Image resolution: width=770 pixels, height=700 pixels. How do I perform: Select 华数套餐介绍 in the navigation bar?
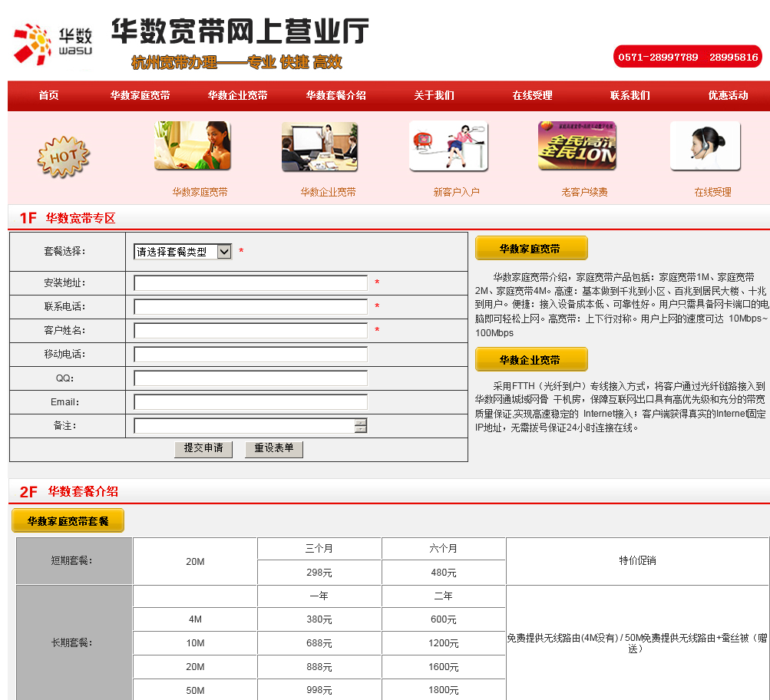click(x=336, y=95)
